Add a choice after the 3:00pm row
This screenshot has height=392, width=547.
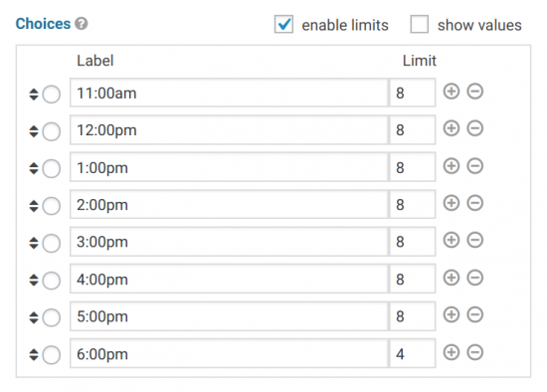click(x=452, y=240)
